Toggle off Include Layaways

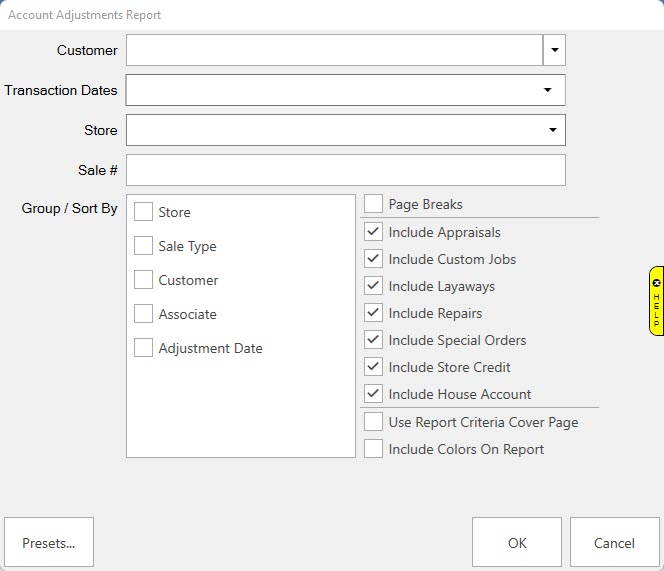373,286
